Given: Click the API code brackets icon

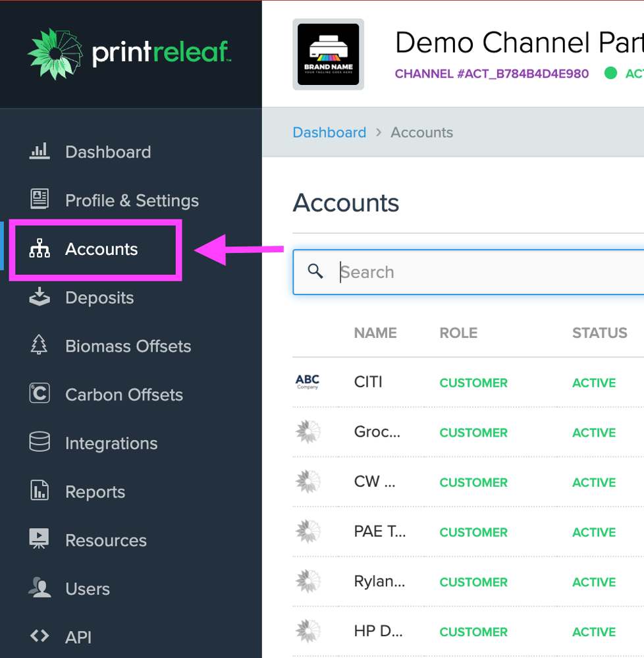Looking at the screenshot, I should [x=40, y=636].
